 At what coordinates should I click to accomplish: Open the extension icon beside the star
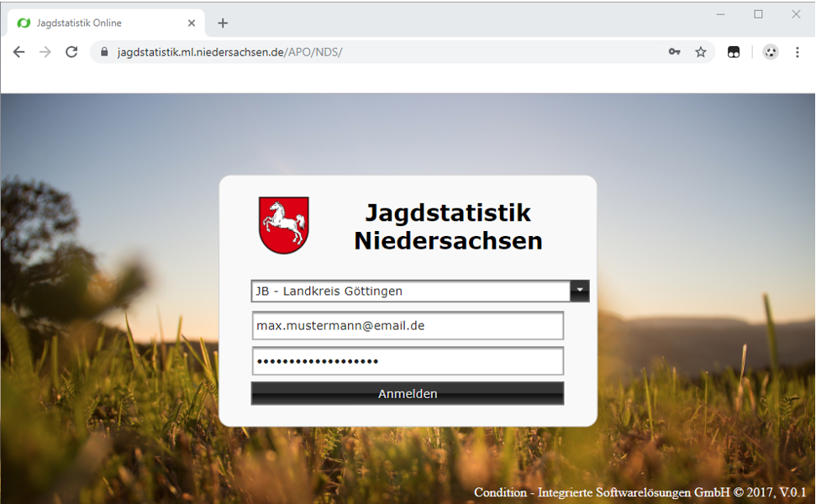(x=734, y=52)
